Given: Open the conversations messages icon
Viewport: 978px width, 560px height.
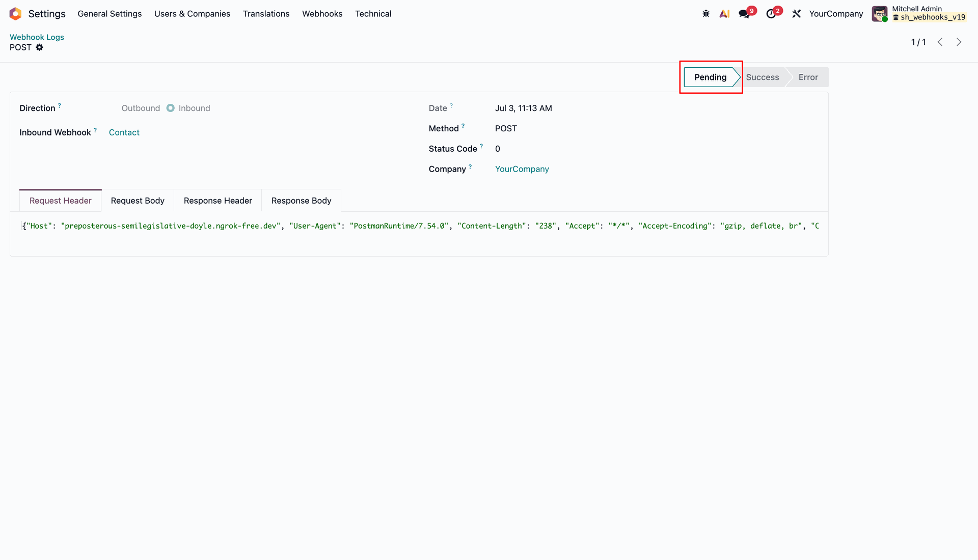Looking at the screenshot, I should pyautogui.click(x=744, y=14).
